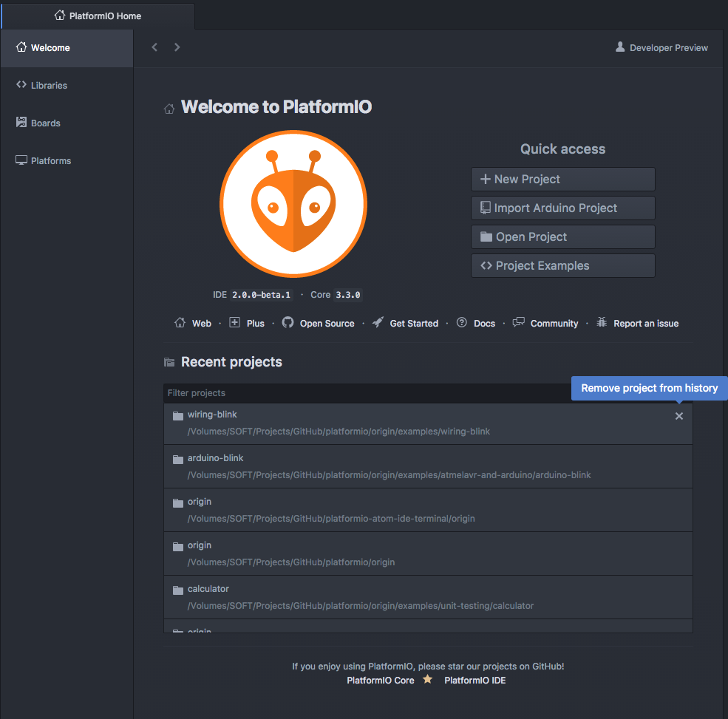Click the GitHub octocat icon
Viewport: 728px width, 719px height.
point(288,322)
